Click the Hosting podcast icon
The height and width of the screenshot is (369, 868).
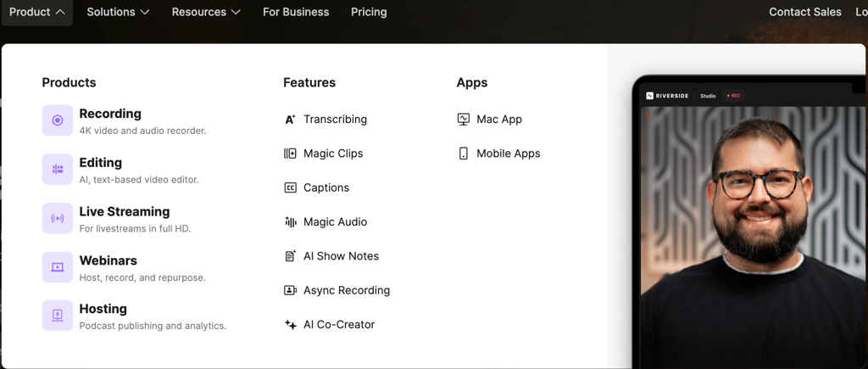58,316
